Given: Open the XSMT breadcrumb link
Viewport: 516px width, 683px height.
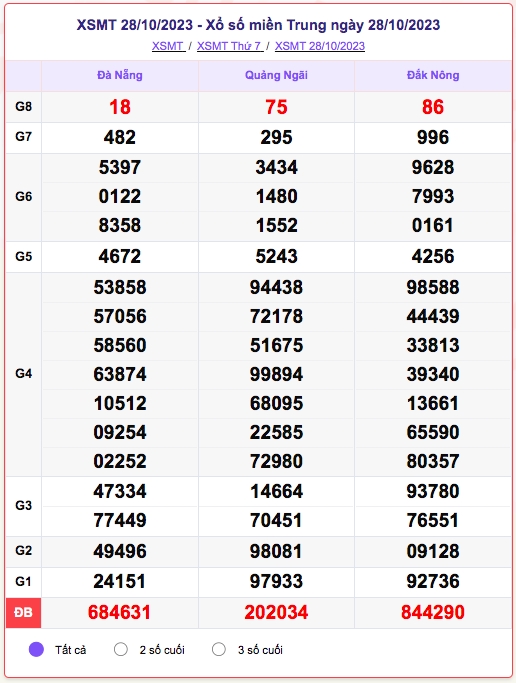Looking at the screenshot, I should coord(169,46).
